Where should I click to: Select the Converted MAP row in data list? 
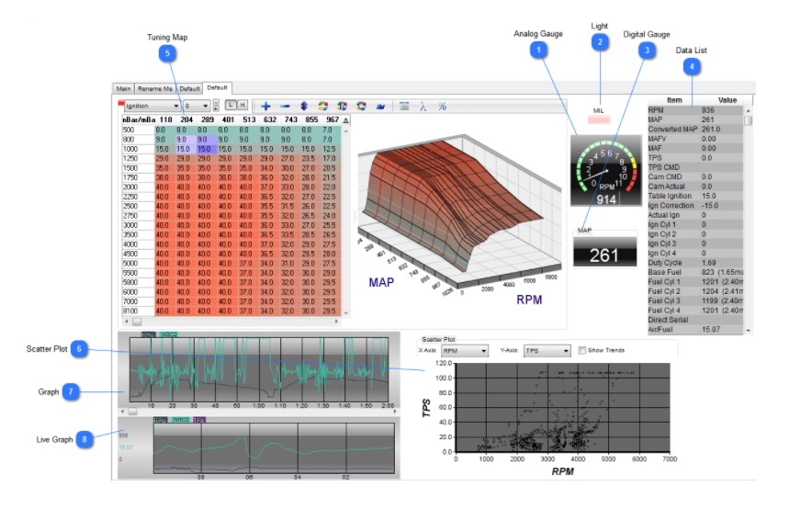click(695, 130)
